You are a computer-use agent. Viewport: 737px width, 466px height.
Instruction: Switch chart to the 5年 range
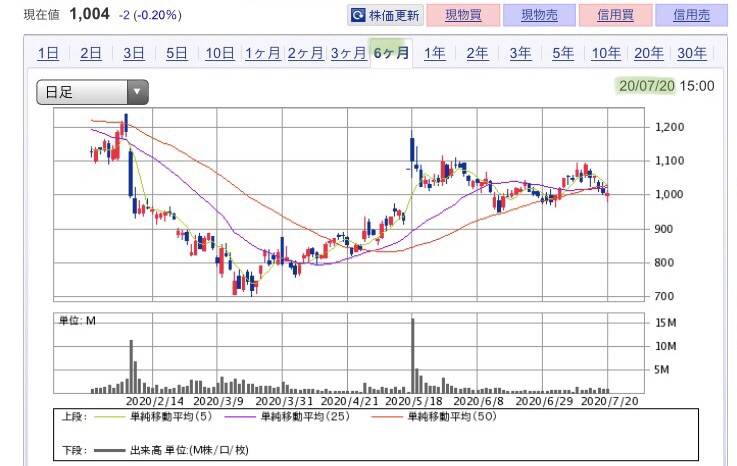click(563, 53)
